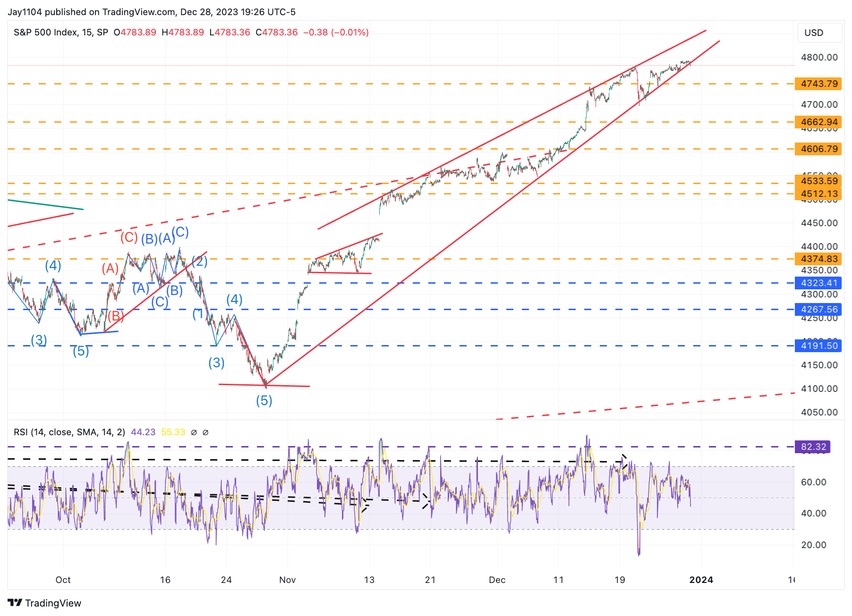This screenshot has height=616, width=852.
Task: Click the second ∅ symbol in RSI legend
Action: coord(205,432)
